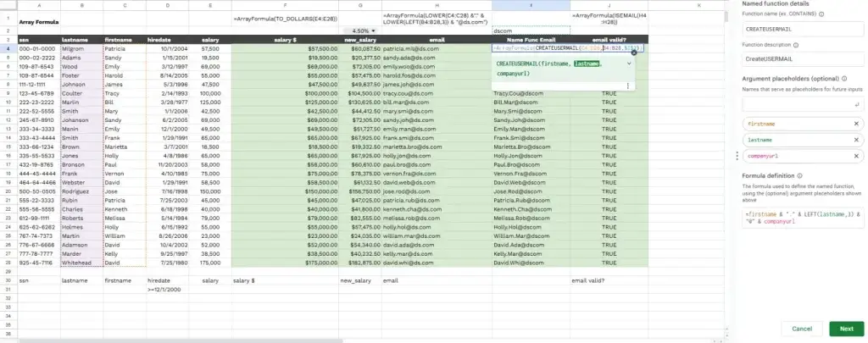Click the 'dscom' cell in row 2
868x343 pixels.
pos(531,31)
